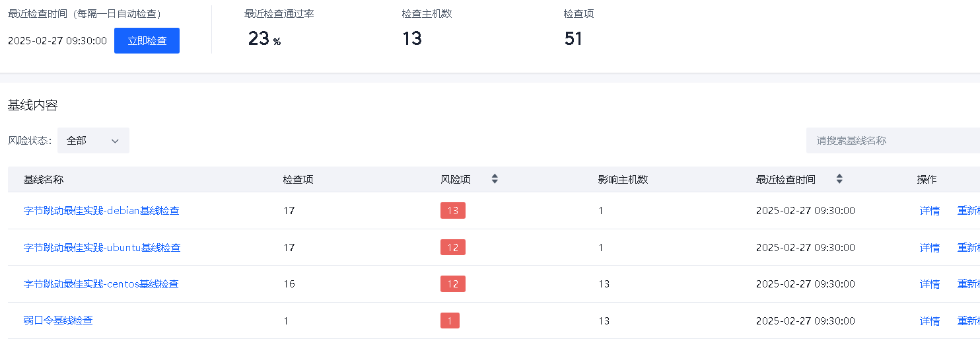The width and height of the screenshot is (980, 341).
Task: Click the 立即检查 button
Action: click(x=147, y=41)
